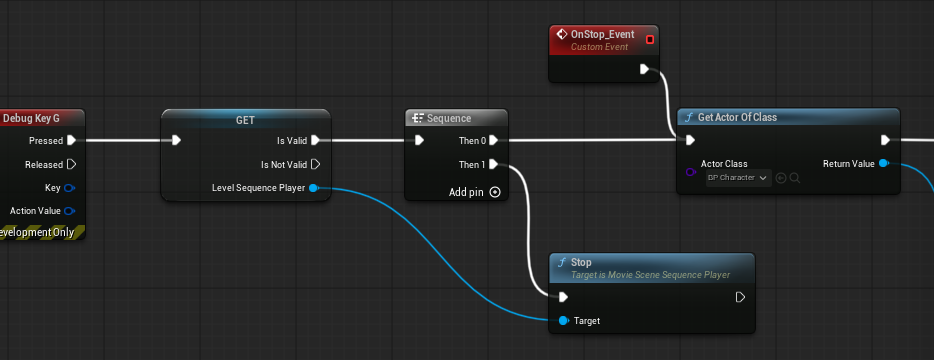
Task: Click the Key output pin
Action: click(x=70, y=188)
